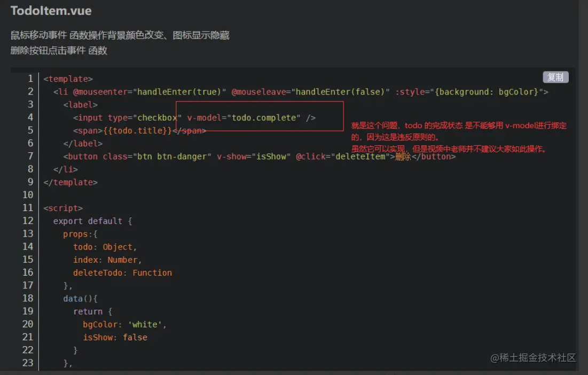Click :style="{background: bgColor}" attribute
This screenshot has height=375, width=588.
pyautogui.click(x=469, y=92)
